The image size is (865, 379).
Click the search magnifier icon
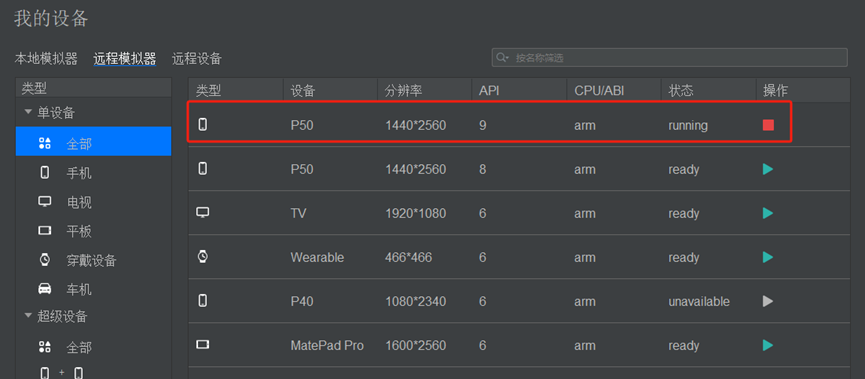point(501,57)
